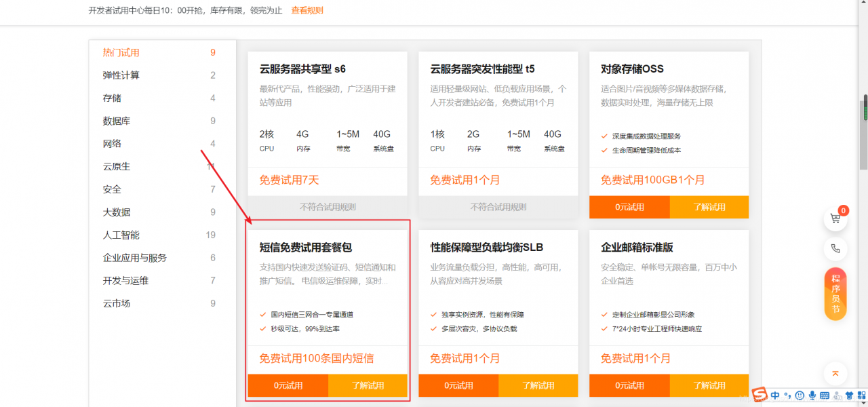Toggle Chinese input mode 中 icon
Viewport: 868px width, 407px height.
pyautogui.click(x=775, y=395)
